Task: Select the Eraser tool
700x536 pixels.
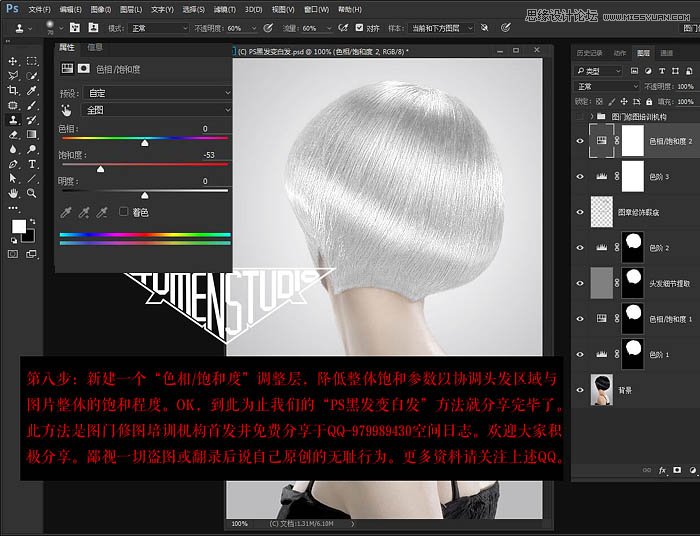Action: pos(13,134)
